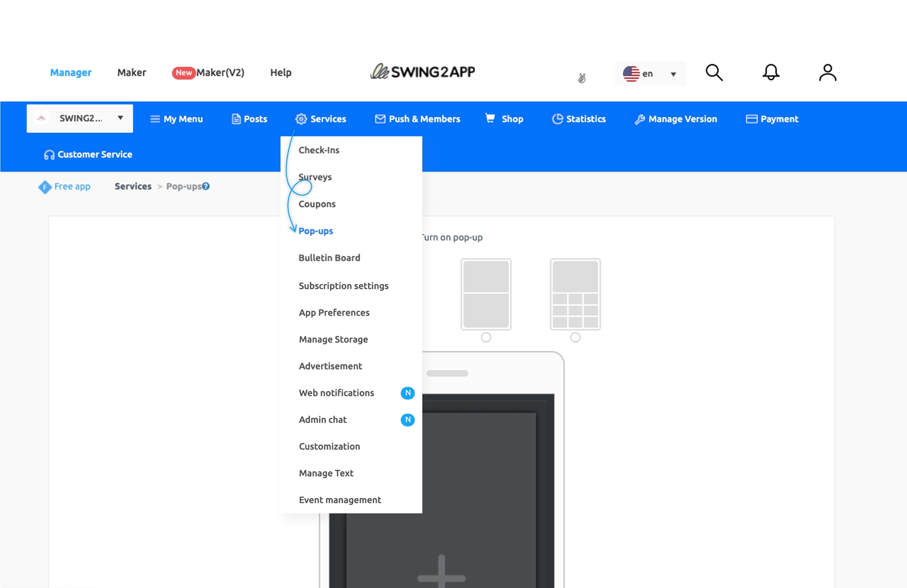This screenshot has height=588, width=907.
Task: Open the Help menu
Action: (281, 73)
